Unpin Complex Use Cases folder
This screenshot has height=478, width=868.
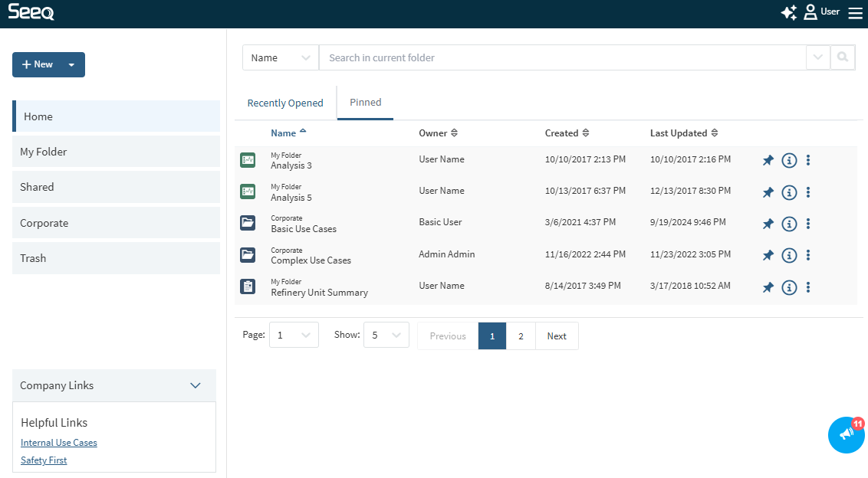[768, 255]
